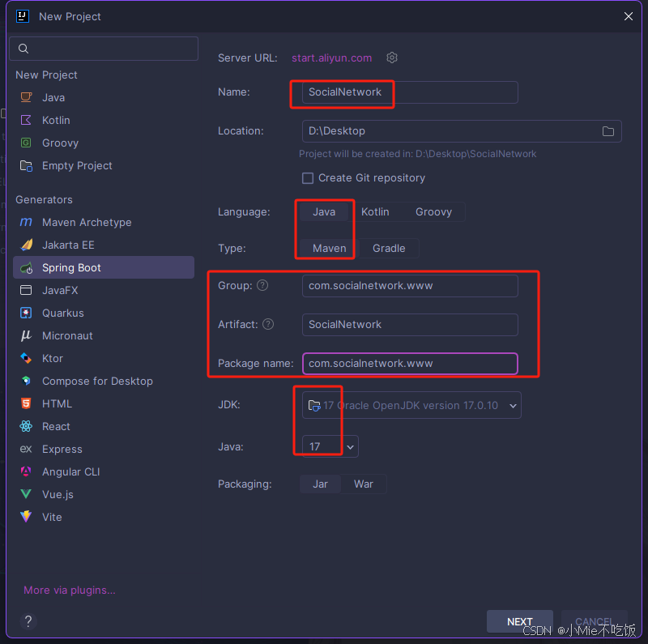Click into the Name field SocialNetwork
The width and height of the screenshot is (648, 644).
point(410,92)
